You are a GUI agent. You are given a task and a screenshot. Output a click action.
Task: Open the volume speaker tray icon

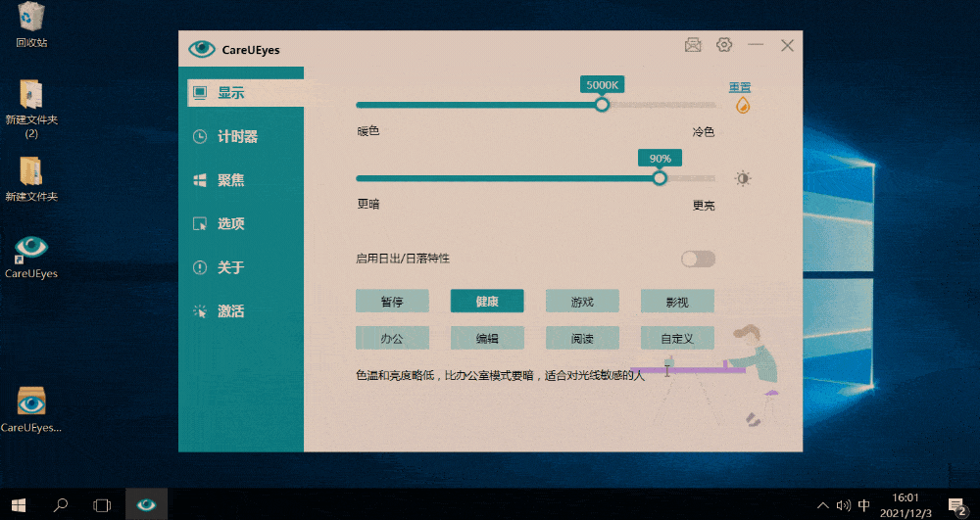(x=843, y=505)
